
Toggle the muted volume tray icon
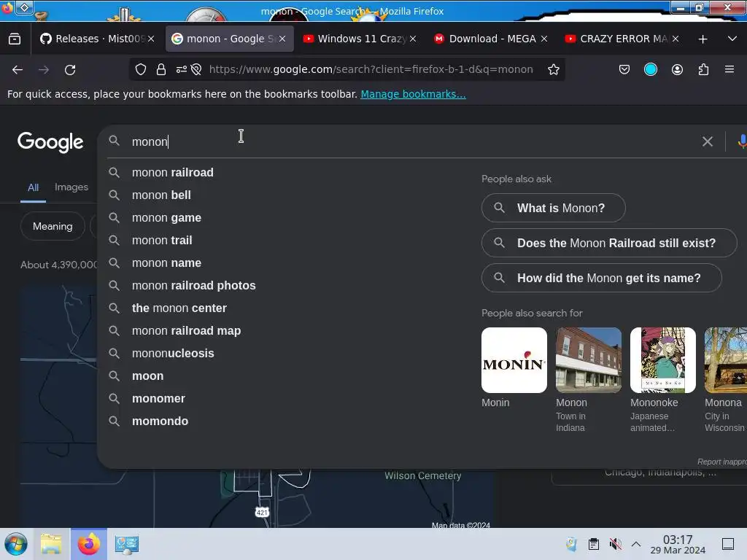616,544
